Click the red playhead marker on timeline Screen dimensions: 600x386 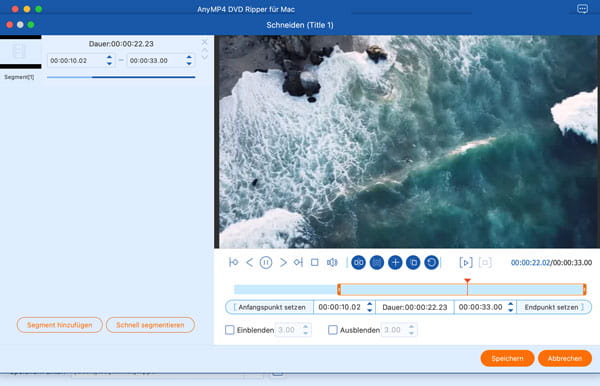(x=467, y=282)
